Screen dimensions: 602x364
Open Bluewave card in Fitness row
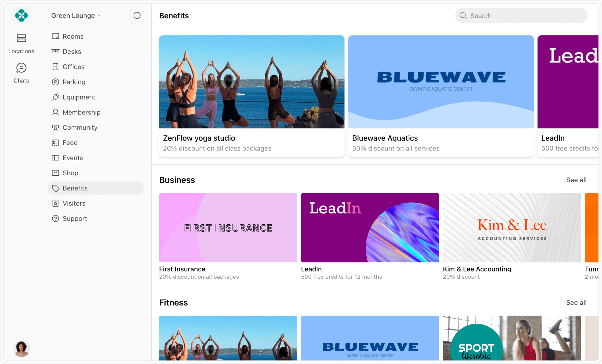coord(370,338)
